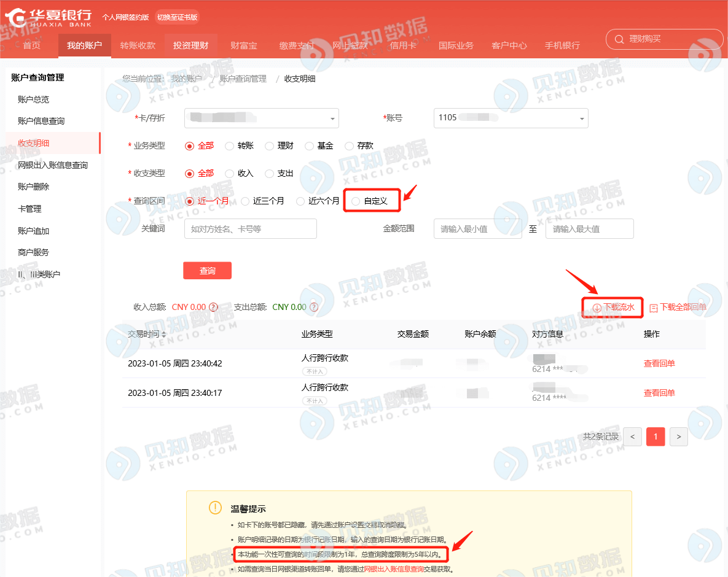This screenshot has height=577, width=728.
Task: Click the search magnifier icon
Action: 618,39
